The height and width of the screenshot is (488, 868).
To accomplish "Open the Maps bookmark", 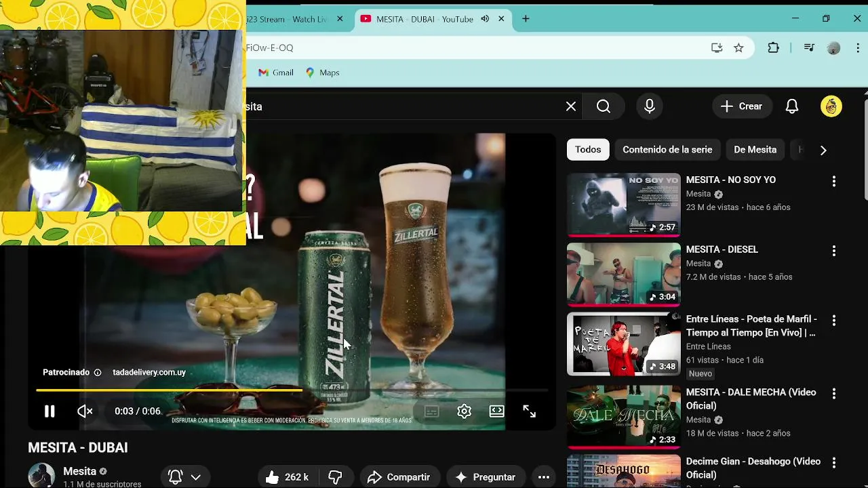I will (322, 73).
